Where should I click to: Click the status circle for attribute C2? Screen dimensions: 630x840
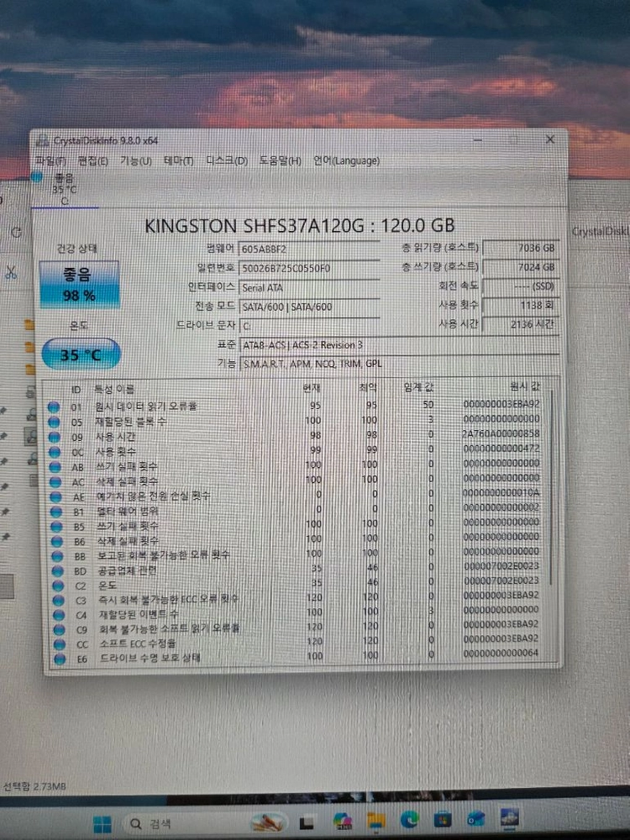[59, 585]
